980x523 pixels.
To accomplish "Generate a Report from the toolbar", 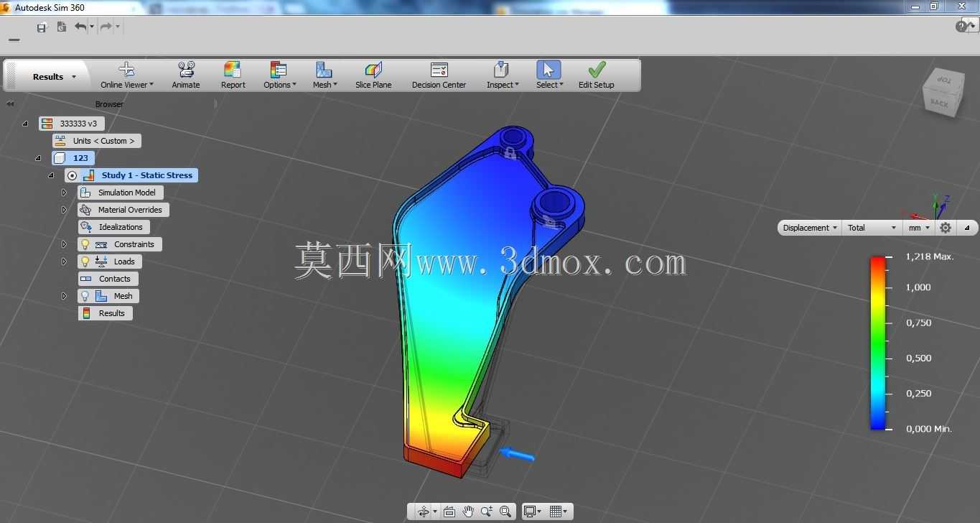I will point(233,75).
